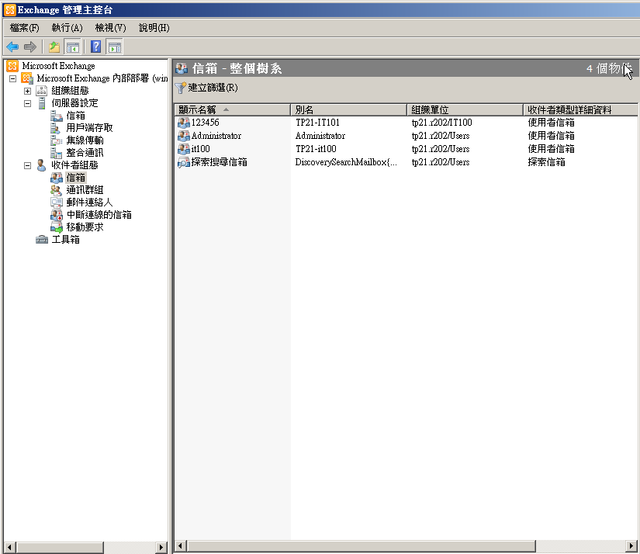This screenshot has height=554, width=640.
Task: Click mailbox icon of 123456 row
Action: coord(184,122)
